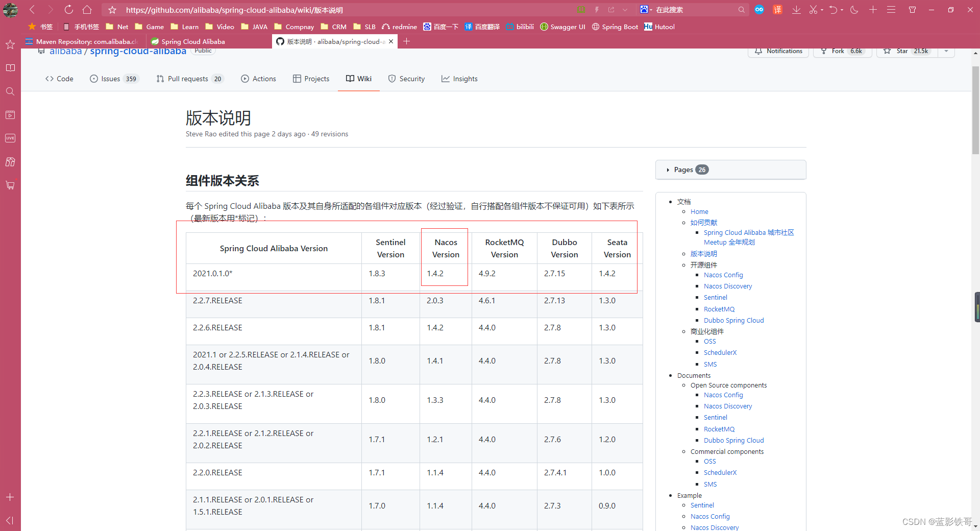Open the Security tab

[x=406, y=79]
